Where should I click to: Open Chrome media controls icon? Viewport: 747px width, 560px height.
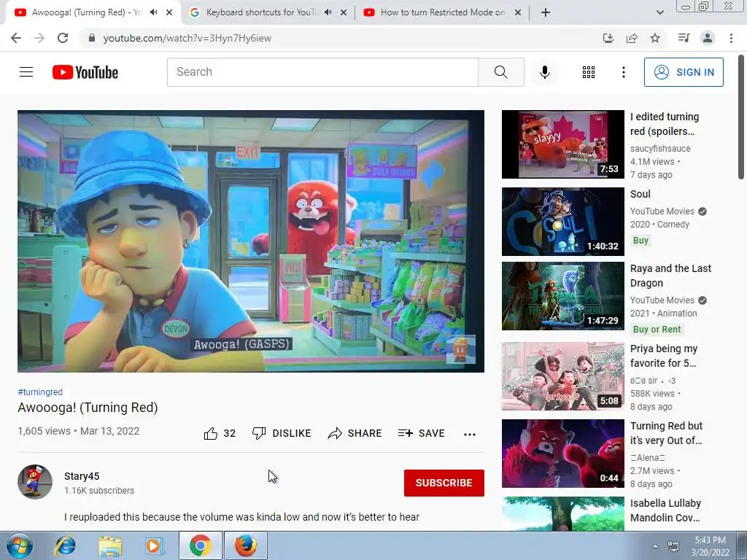point(684,38)
